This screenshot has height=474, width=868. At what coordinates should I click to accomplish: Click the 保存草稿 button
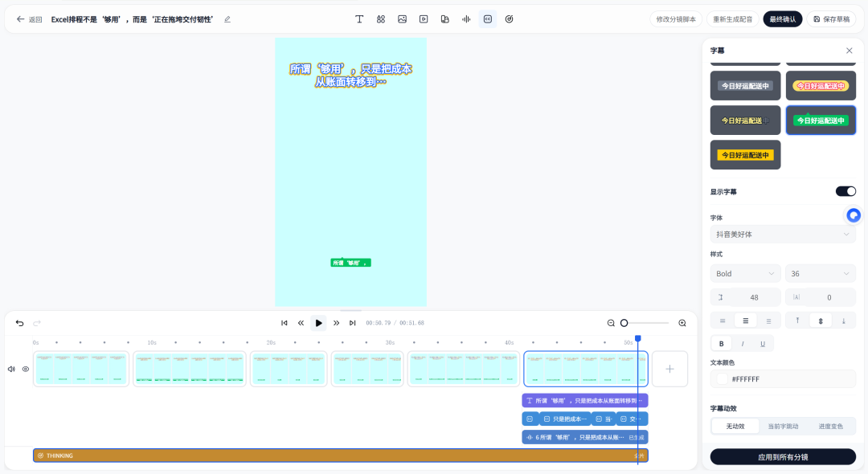(x=832, y=19)
